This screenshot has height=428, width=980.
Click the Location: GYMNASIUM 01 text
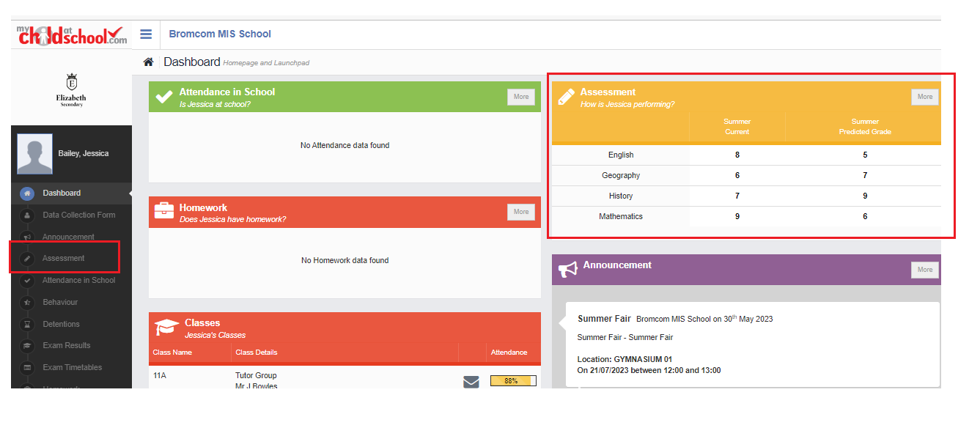click(625, 360)
